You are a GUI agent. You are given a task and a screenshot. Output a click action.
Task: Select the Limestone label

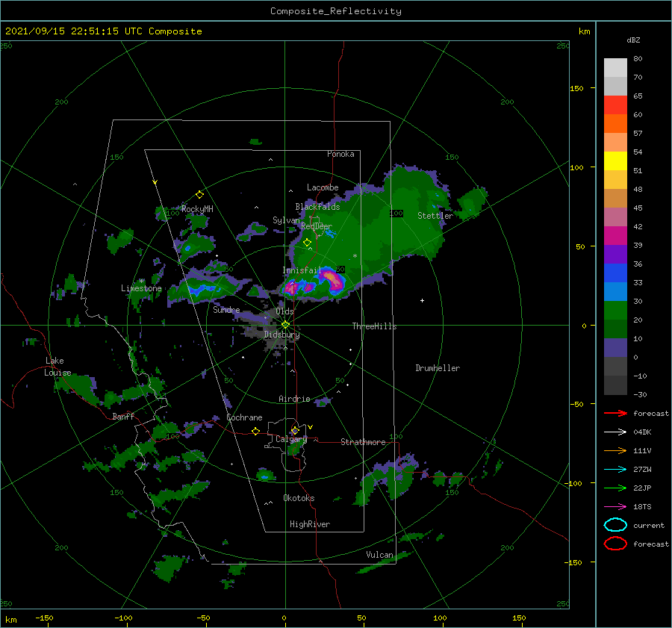141,288
